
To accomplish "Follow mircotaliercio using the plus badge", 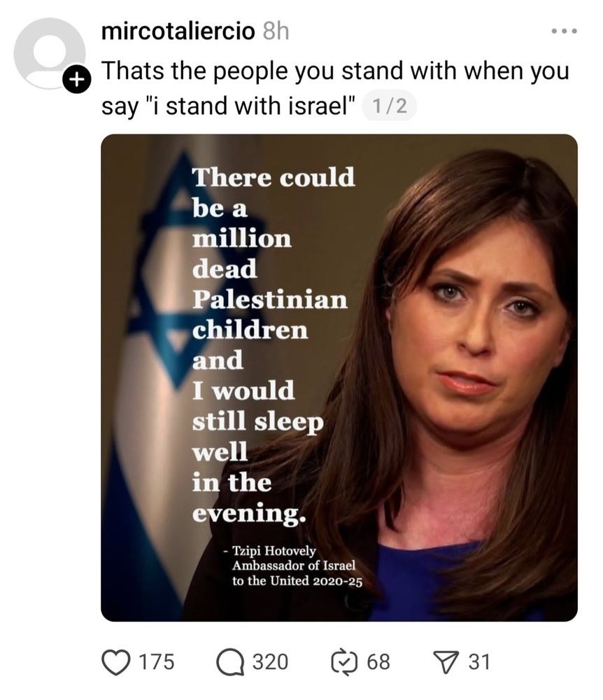I will (77, 80).
